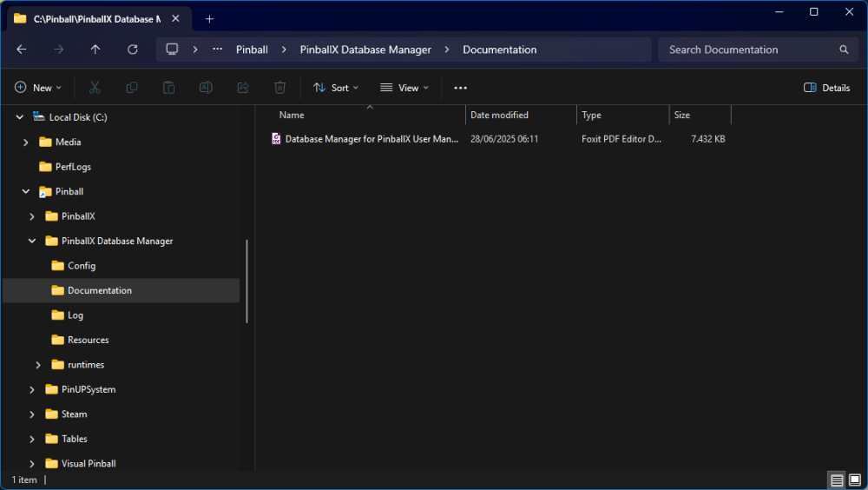Image resolution: width=868 pixels, height=490 pixels.
Task: Click the Cut scissors icon
Action: tap(95, 88)
